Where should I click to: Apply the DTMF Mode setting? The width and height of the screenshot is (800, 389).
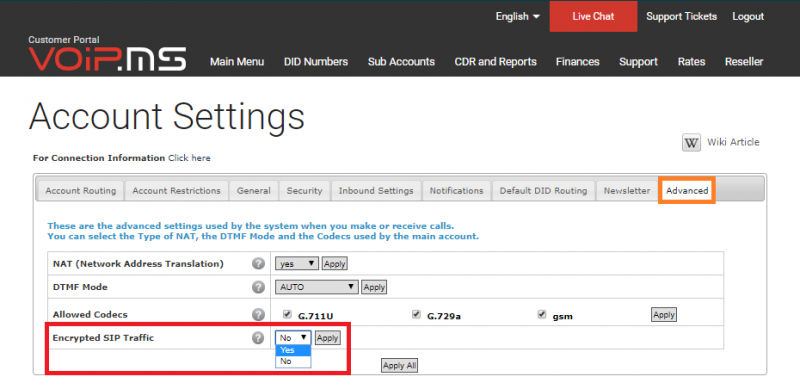click(x=374, y=287)
